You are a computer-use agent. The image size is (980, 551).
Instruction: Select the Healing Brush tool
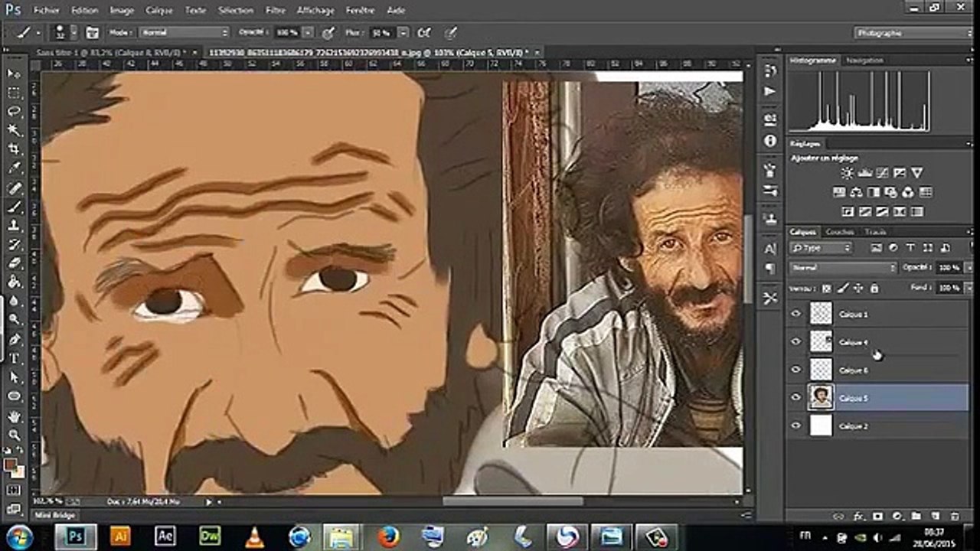14,188
